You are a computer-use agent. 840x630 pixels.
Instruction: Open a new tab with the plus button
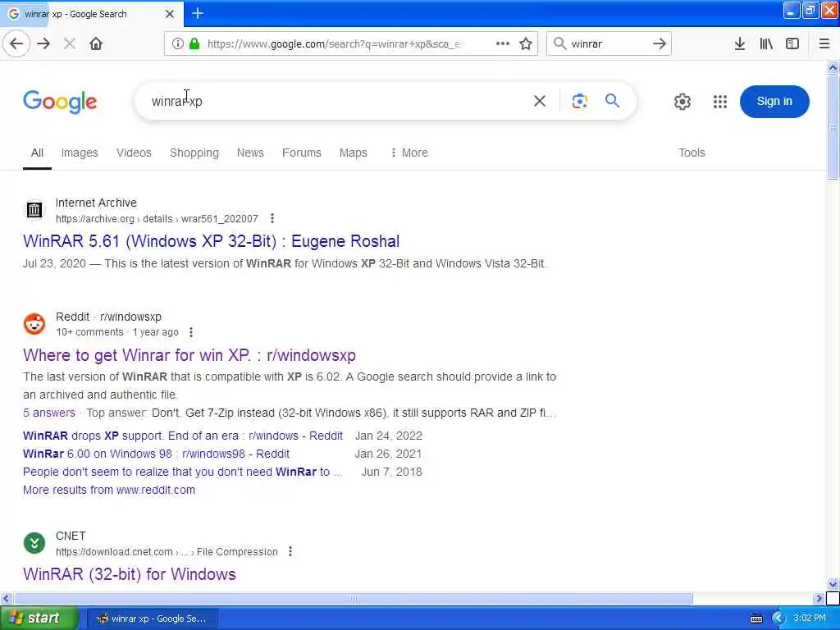point(198,13)
